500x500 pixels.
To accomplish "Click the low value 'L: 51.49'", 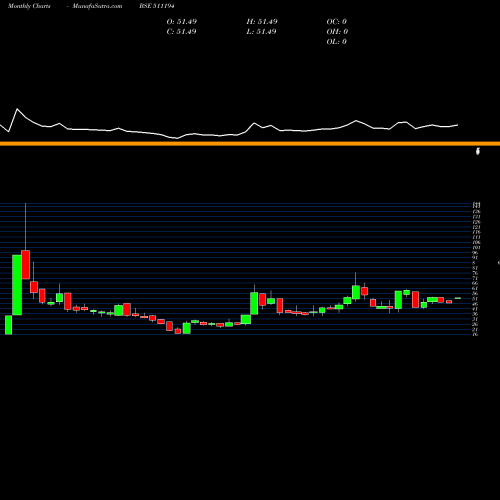I will 261,32.
